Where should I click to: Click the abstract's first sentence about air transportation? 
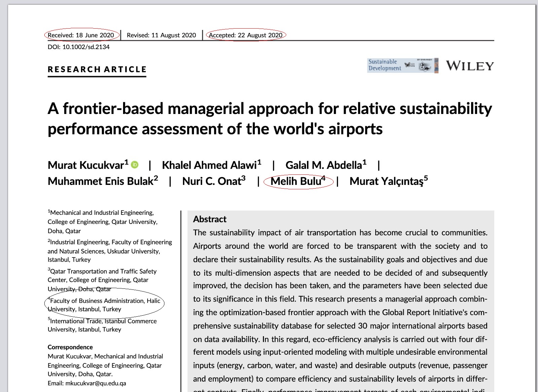pos(340,233)
